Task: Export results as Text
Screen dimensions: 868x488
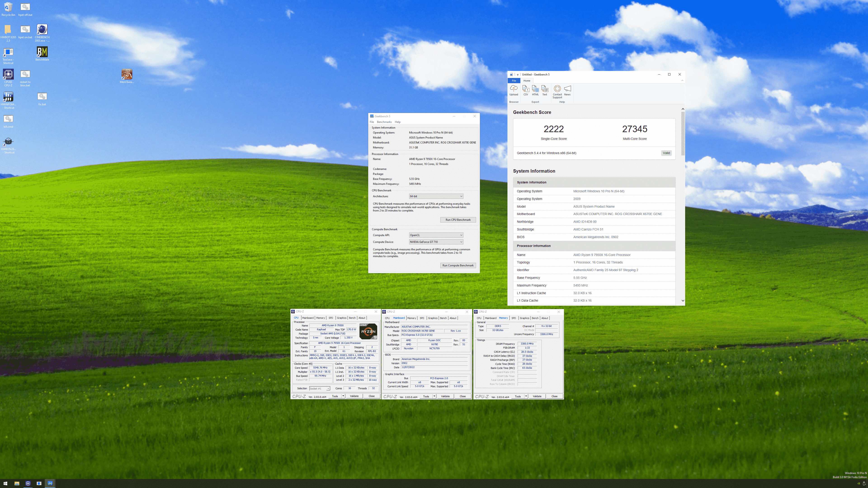Action: tap(545, 90)
